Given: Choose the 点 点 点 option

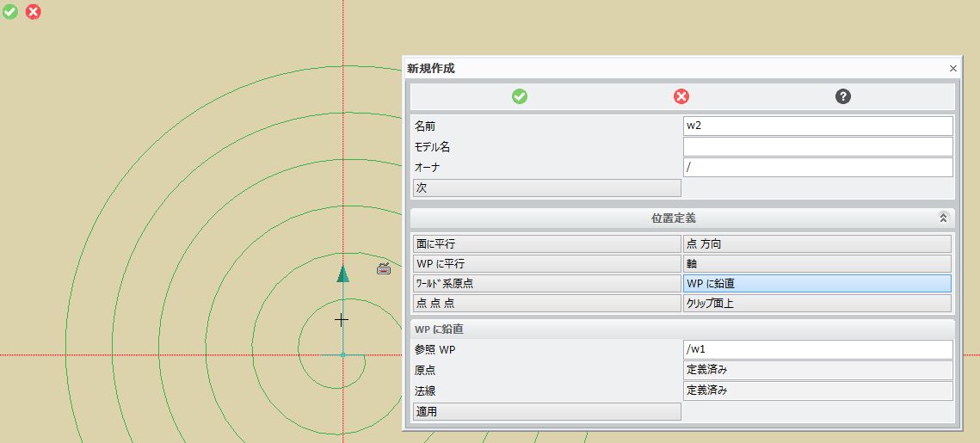Looking at the screenshot, I should (x=547, y=304).
